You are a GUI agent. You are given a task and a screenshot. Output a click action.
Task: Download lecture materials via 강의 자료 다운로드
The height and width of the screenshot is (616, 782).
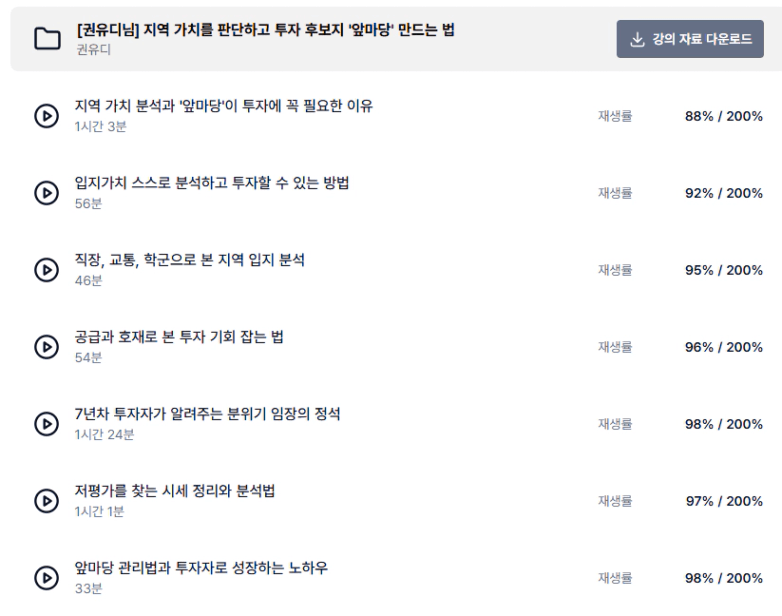[x=690, y=39]
